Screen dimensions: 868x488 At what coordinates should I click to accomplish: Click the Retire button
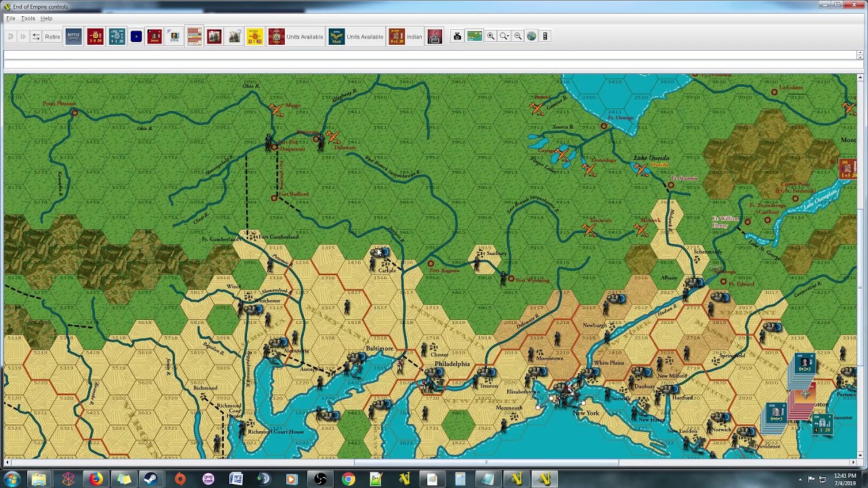(x=52, y=37)
